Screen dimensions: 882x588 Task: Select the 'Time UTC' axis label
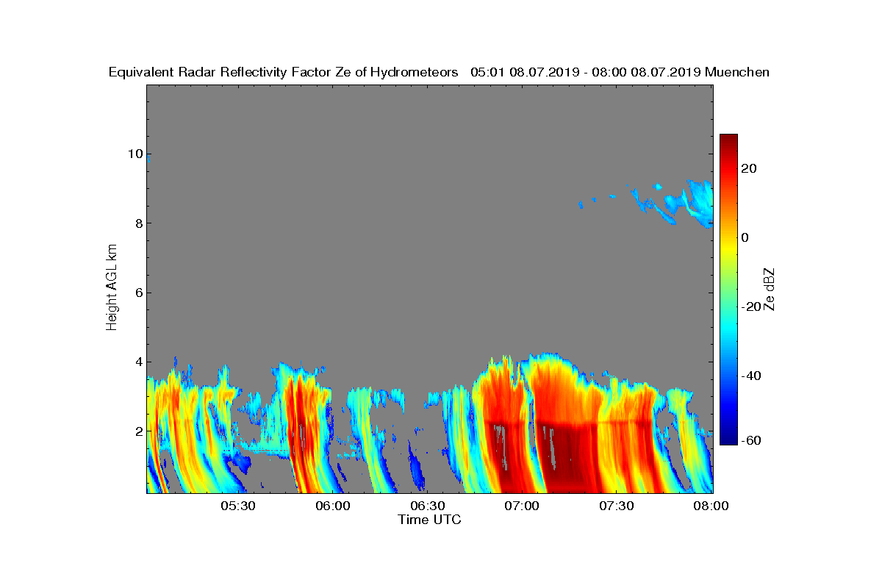(x=429, y=520)
